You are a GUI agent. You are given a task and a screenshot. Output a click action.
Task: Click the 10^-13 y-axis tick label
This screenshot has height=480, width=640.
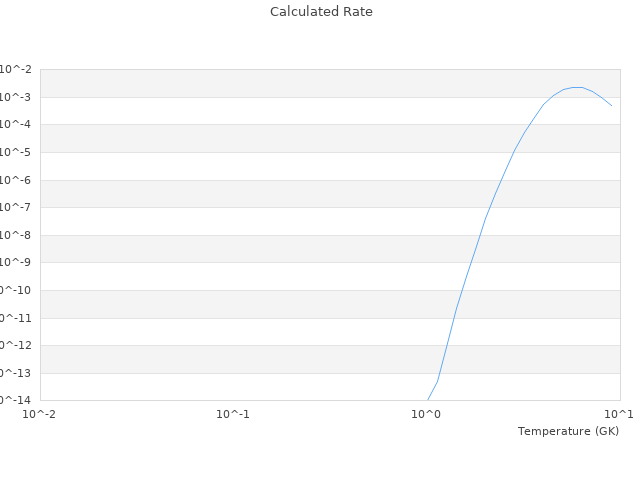point(14,373)
